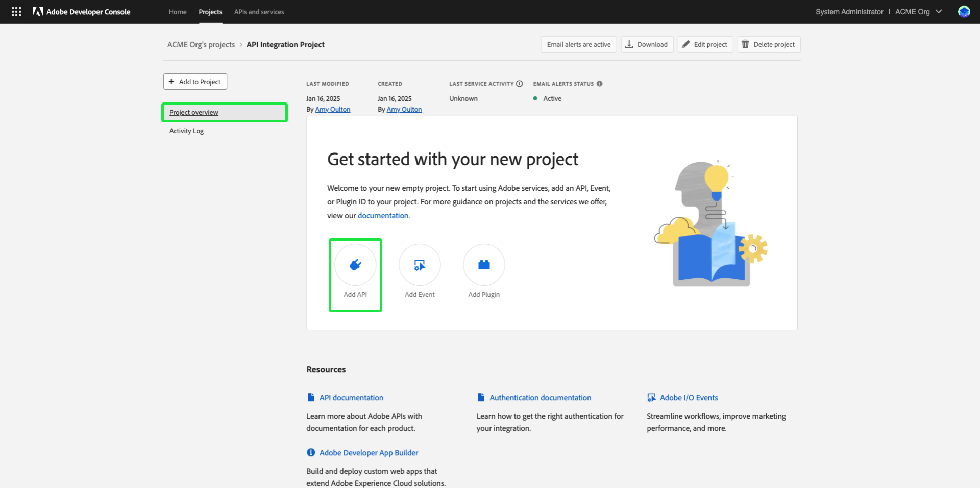This screenshot has height=488, width=980.
Task: Open Amy Oulton link under Created
Action: coord(404,110)
